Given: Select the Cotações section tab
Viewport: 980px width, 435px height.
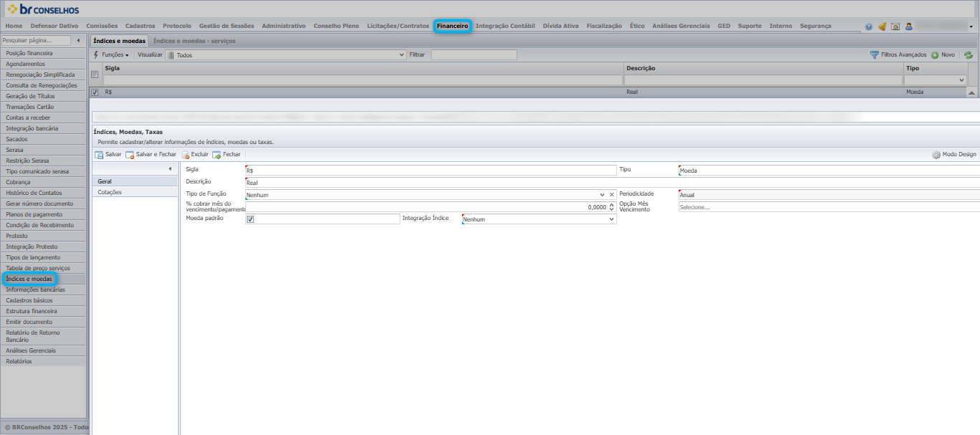Looking at the screenshot, I should point(135,192).
